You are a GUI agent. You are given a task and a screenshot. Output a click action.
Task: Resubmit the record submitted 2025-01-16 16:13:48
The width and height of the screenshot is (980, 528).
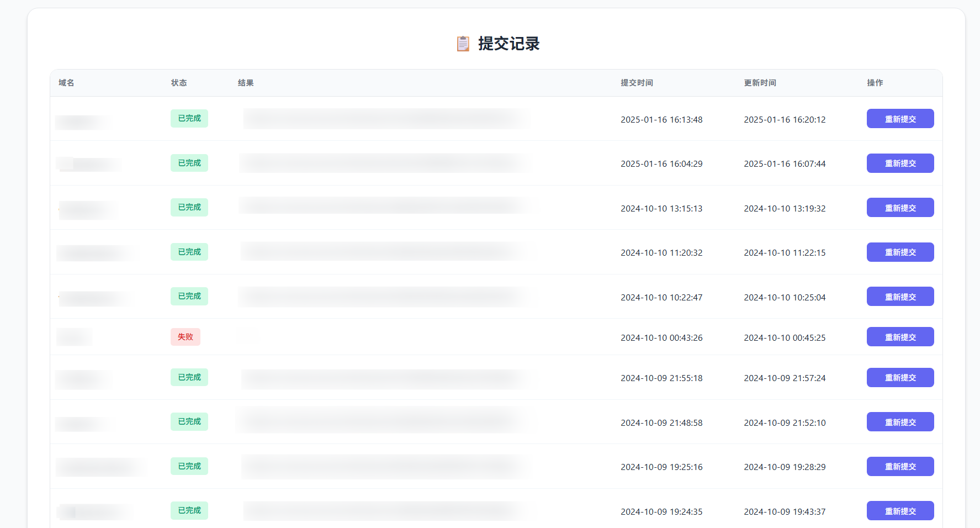(x=900, y=119)
